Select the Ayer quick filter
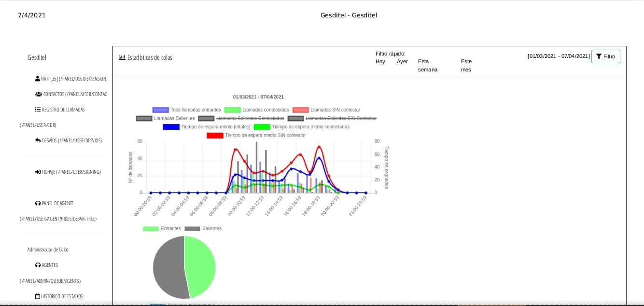644x306 pixels. tap(402, 61)
